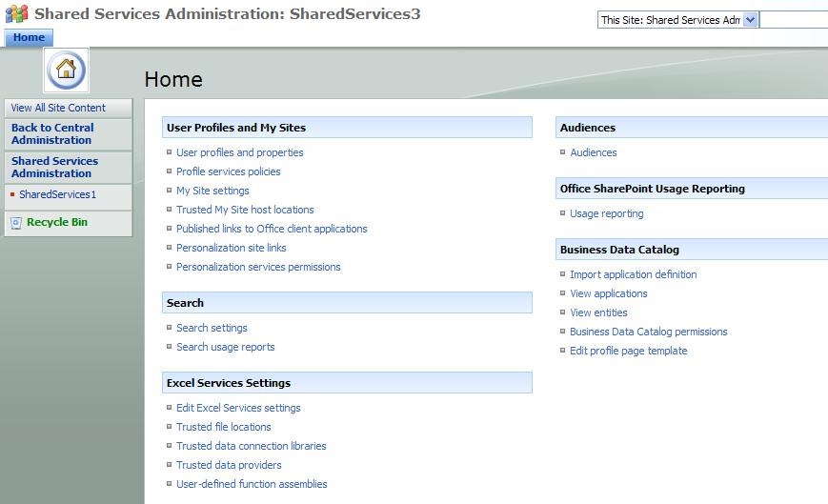Image resolution: width=828 pixels, height=504 pixels.
Task: Open Trusted My Site host locations
Action: tap(245, 210)
